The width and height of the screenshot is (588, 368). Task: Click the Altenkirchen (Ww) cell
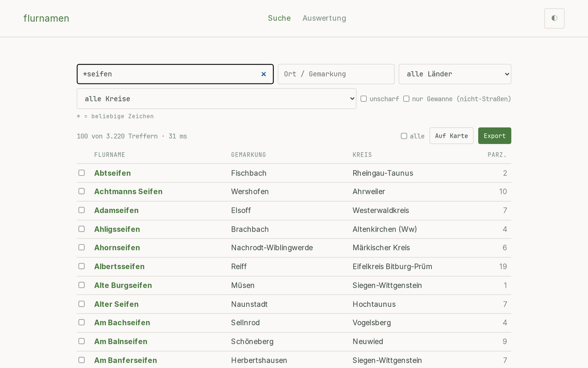(385, 229)
